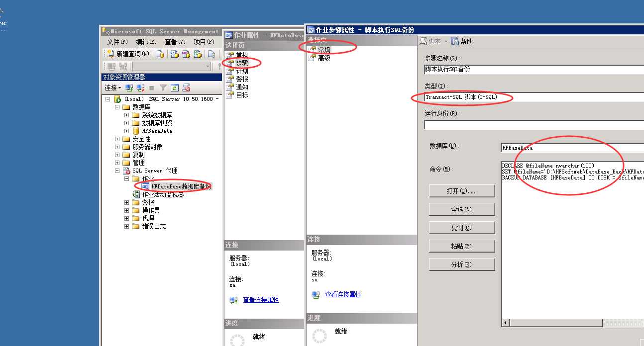The width and height of the screenshot is (644, 346).
Task: Click 查看连接属性 link in job properties
Action: pyautogui.click(x=261, y=300)
